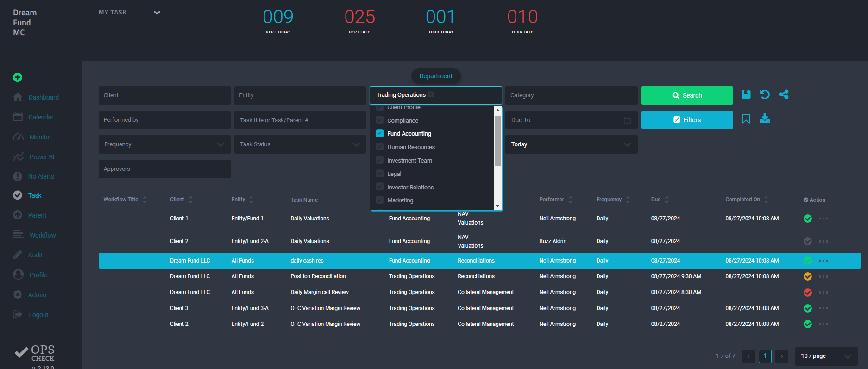Sort by Entity column arrows
868x369 pixels.
[x=251, y=200]
